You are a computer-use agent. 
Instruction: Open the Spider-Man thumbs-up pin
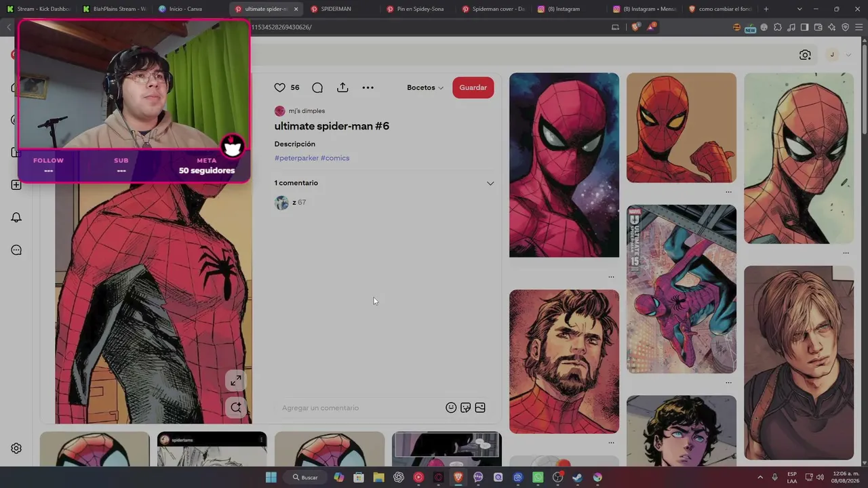pyautogui.click(x=682, y=127)
